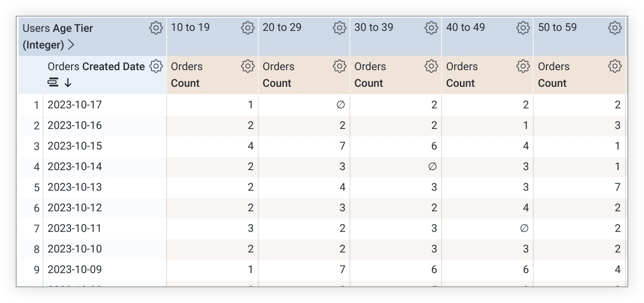Viewport: 644px width, 303px height.
Task: Open Orders Created Date gear options
Action: pos(156,66)
